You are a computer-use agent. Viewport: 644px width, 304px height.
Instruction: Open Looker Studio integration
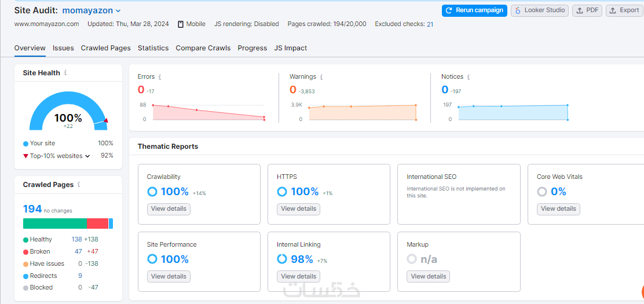pyautogui.click(x=540, y=10)
